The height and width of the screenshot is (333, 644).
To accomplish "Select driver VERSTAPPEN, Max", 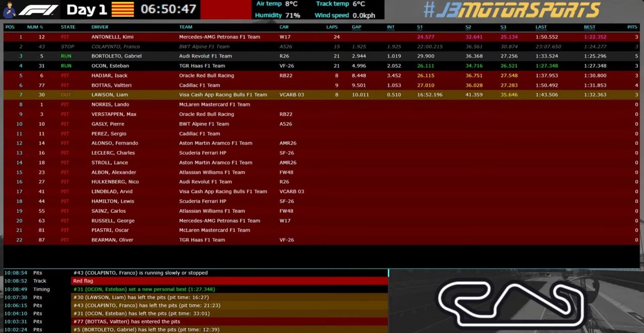I will tap(114, 114).
